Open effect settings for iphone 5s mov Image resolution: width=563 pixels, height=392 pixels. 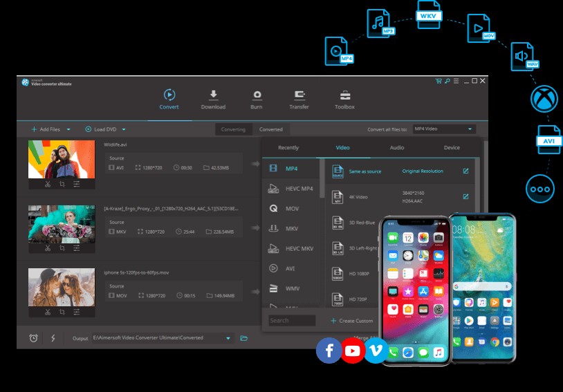coord(77,312)
